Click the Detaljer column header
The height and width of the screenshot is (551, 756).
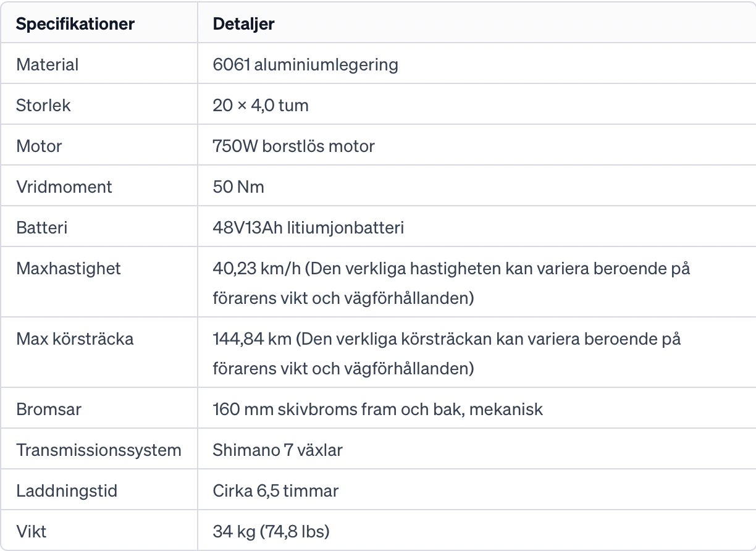[243, 24]
